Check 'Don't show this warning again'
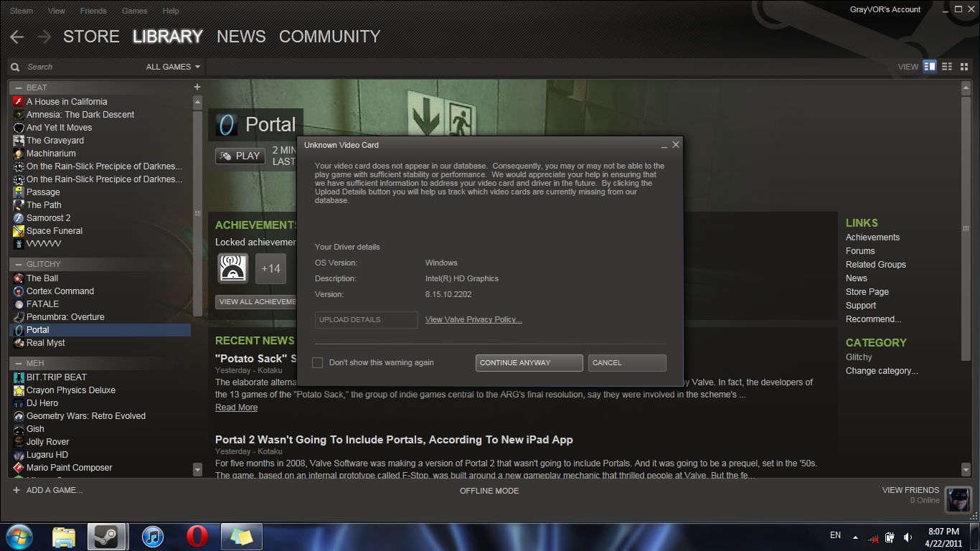 (x=318, y=363)
